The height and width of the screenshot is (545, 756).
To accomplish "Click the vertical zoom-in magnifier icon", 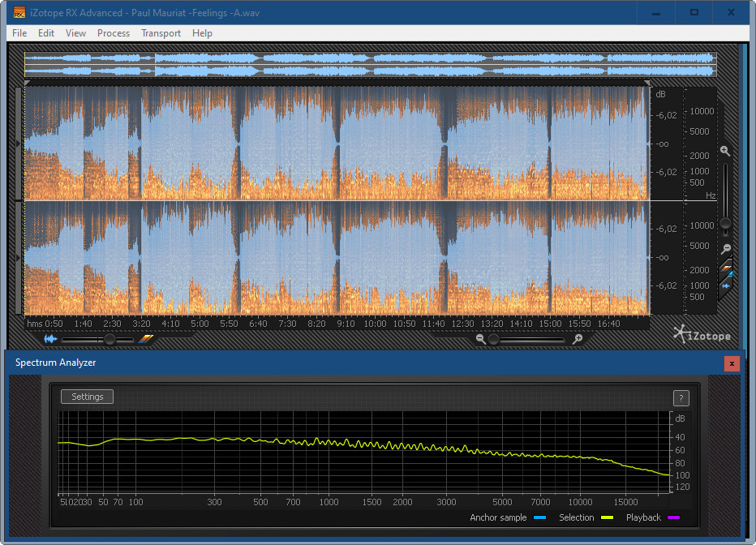I will 725,152.
